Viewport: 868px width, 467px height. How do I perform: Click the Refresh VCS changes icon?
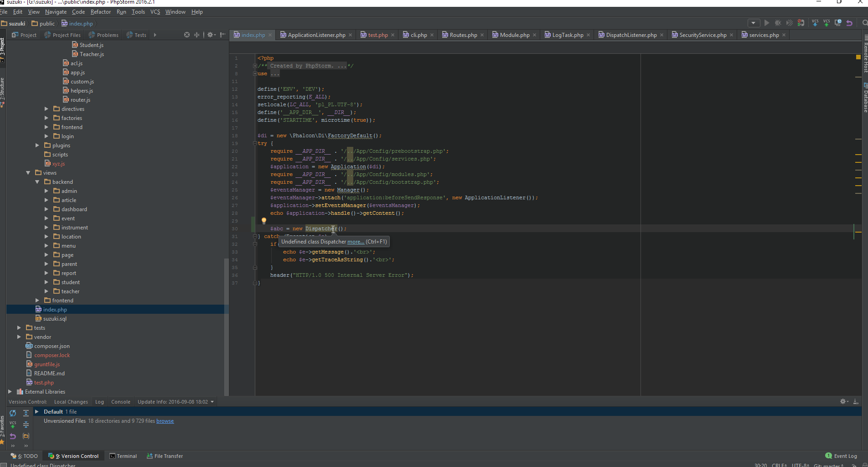coord(13,413)
